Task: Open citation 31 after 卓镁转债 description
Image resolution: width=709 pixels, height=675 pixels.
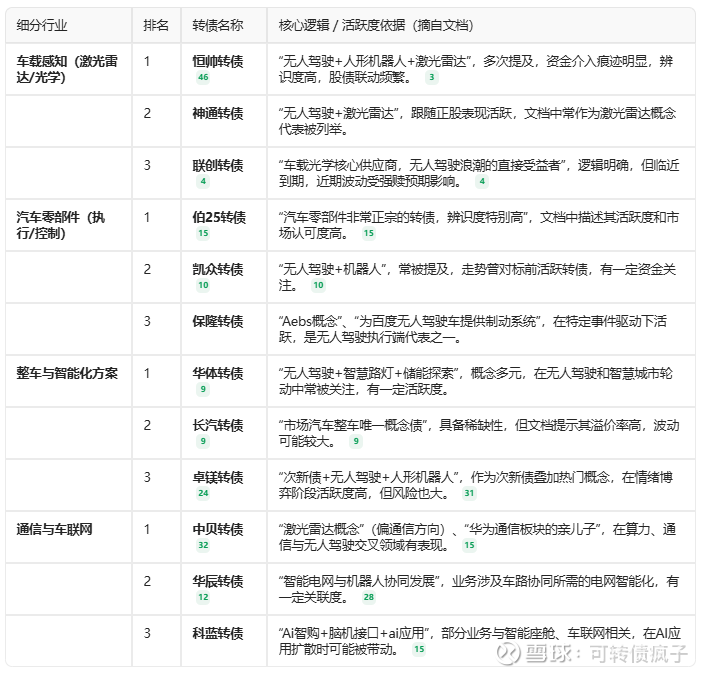Action: click(x=469, y=493)
